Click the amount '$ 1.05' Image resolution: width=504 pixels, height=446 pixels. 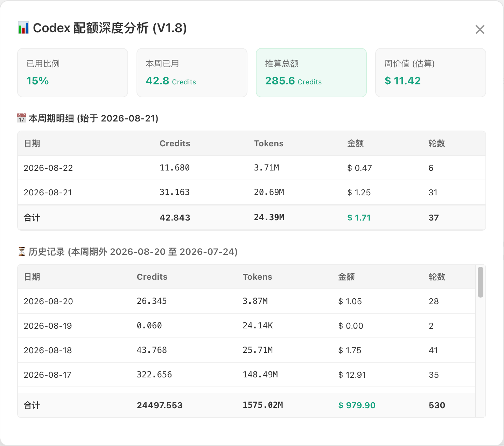click(350, 301)
